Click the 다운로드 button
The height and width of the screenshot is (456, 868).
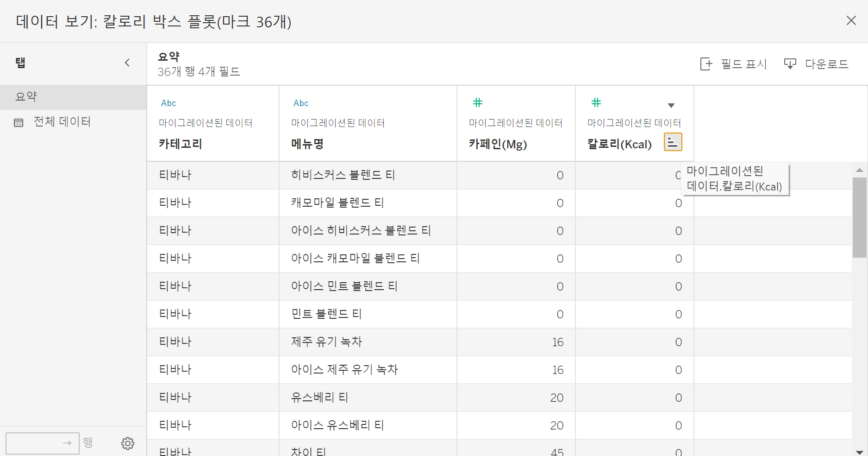(816, 64)
